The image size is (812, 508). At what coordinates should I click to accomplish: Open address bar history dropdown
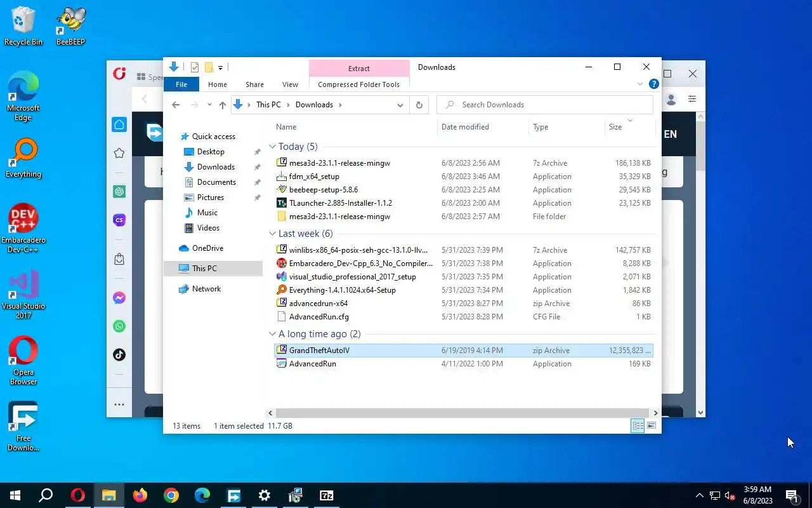(400, 105)
